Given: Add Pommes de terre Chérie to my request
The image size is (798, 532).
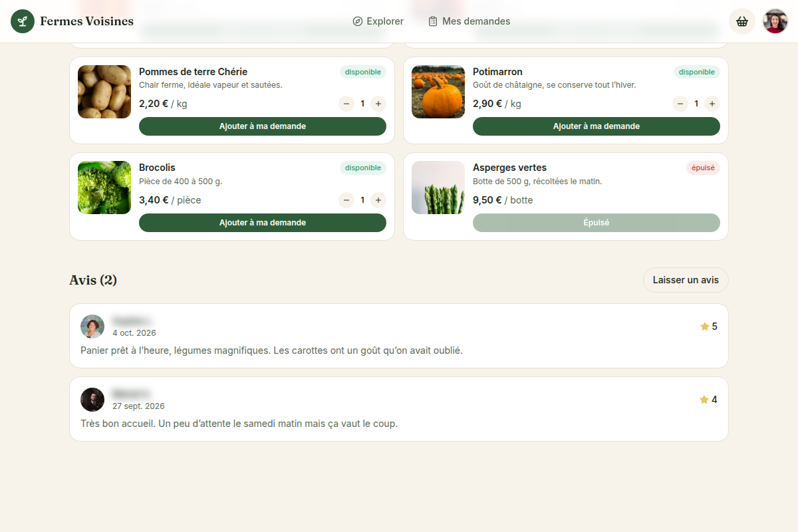Looking at the screenshot, I should pos(263,126).
